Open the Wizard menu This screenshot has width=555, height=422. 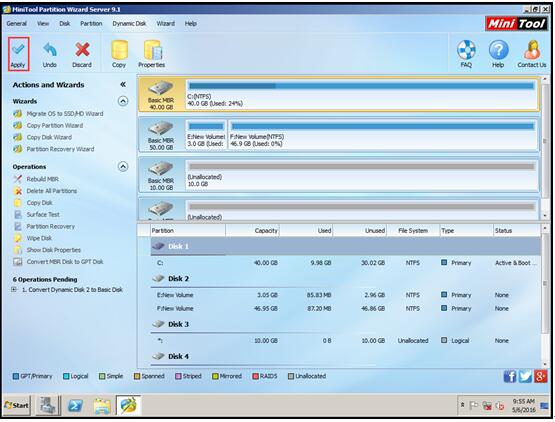(166, 24)
